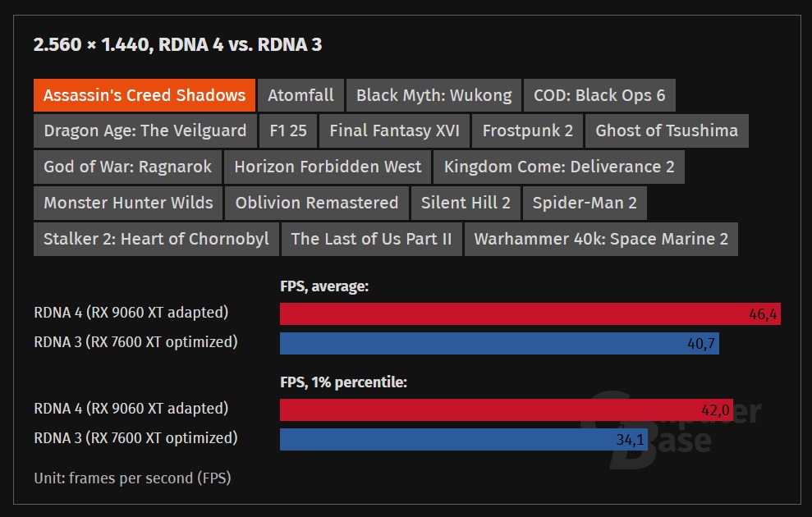Show Frostpunk 2 benchmark
The width and height of the screenshot is (812, 517).
[x=528, y=131]
